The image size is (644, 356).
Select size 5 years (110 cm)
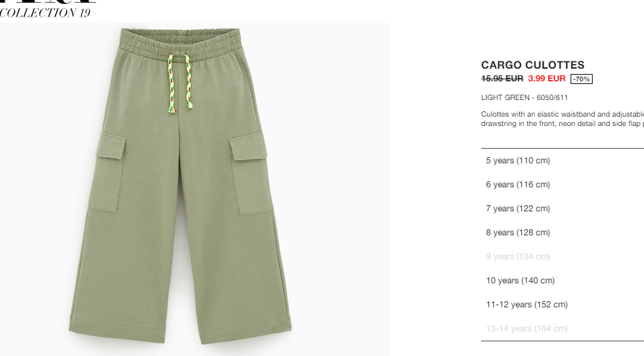click(563, 161)
